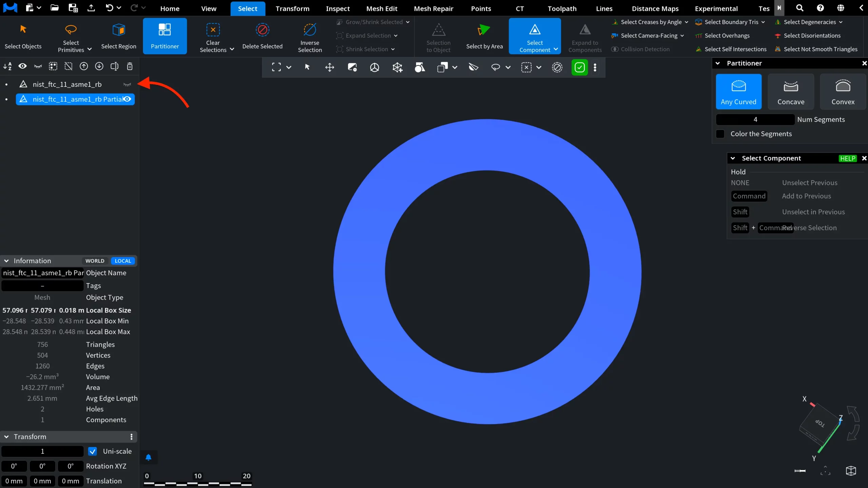Select the Convex partition mode
Viewport: 868px width, 488px height.
point(843,91)
